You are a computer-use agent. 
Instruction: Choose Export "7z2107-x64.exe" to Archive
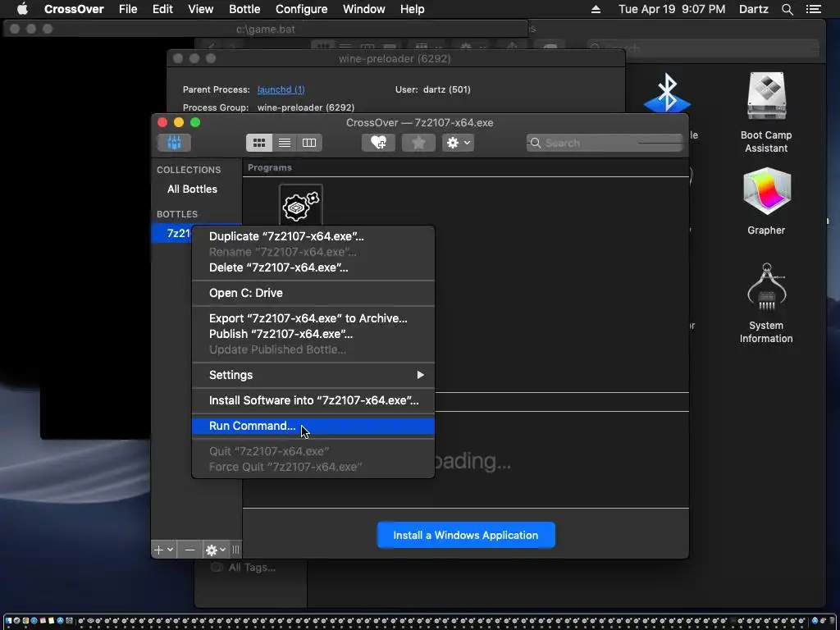coord(313,318)
